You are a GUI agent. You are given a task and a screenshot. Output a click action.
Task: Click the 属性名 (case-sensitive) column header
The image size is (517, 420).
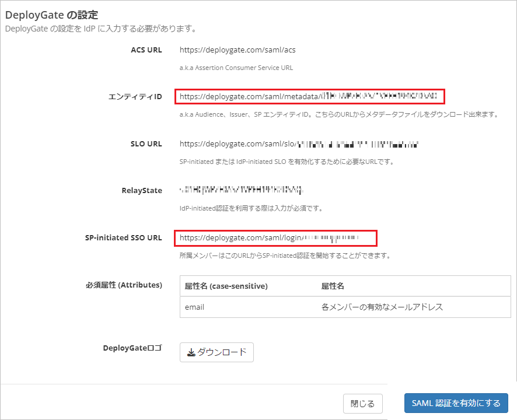coord(226,286)
